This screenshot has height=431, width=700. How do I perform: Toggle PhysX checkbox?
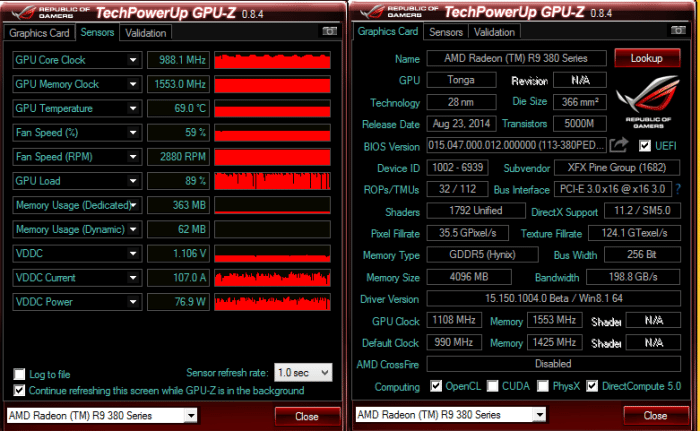pyautogui.click(x=543, y=386)
